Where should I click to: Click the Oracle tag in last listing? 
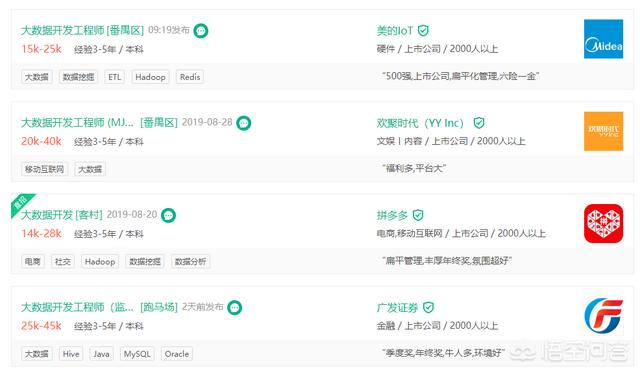[177, 354]
